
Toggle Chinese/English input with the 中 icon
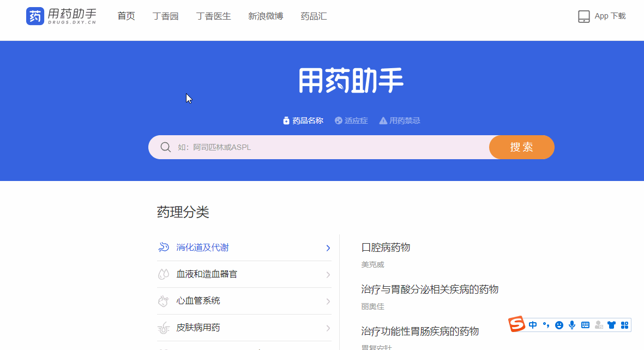[533, 324]
